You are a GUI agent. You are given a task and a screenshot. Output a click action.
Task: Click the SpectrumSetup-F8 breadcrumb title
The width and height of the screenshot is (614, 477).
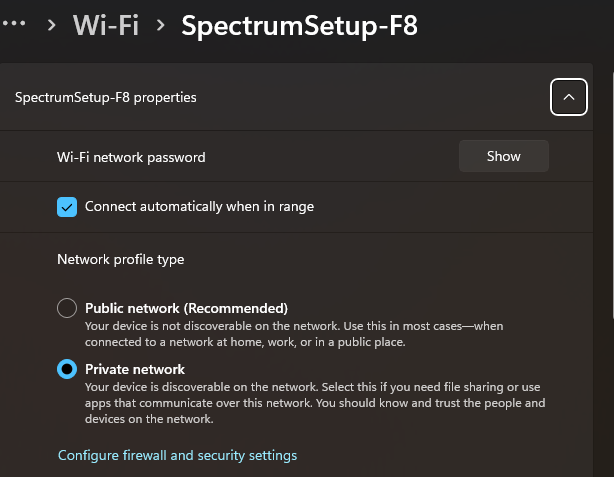[x=299, y=25]
